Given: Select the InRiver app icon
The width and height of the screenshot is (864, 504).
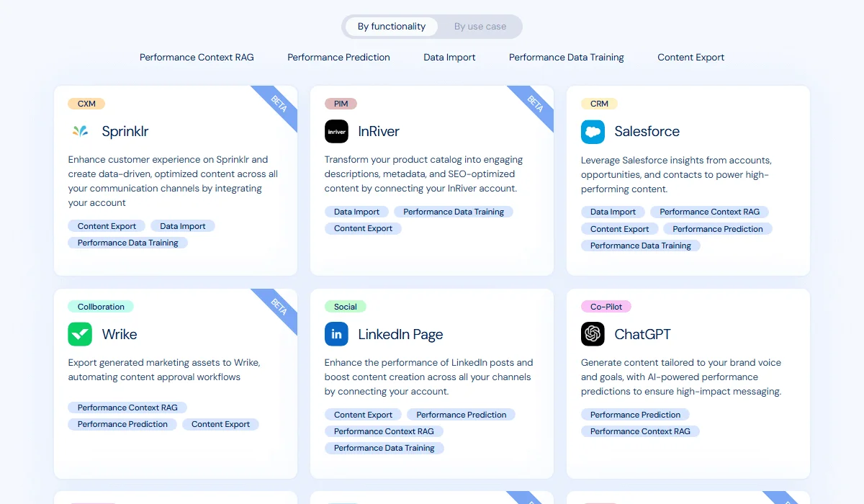Looking at the screenshot, I should 336,131.
